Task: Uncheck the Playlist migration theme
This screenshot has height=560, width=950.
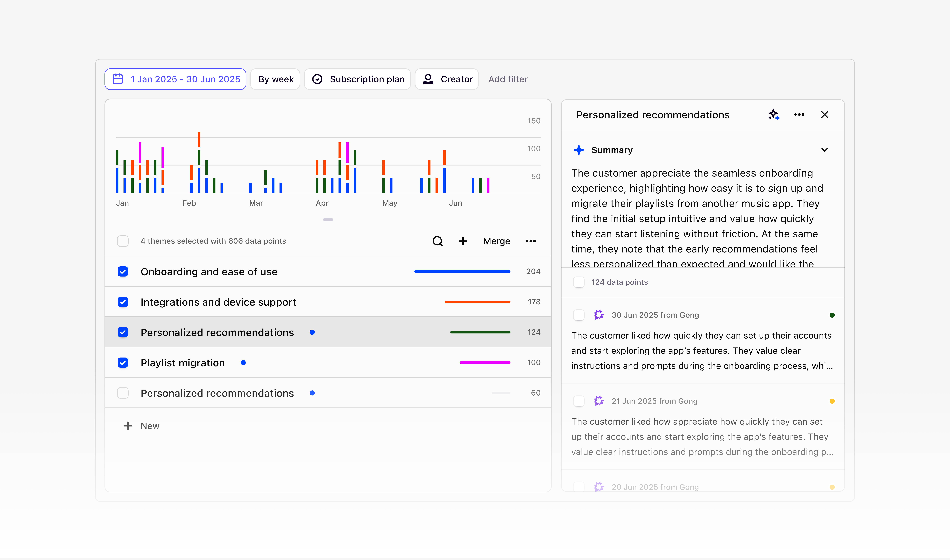Action: click(123, 363)
